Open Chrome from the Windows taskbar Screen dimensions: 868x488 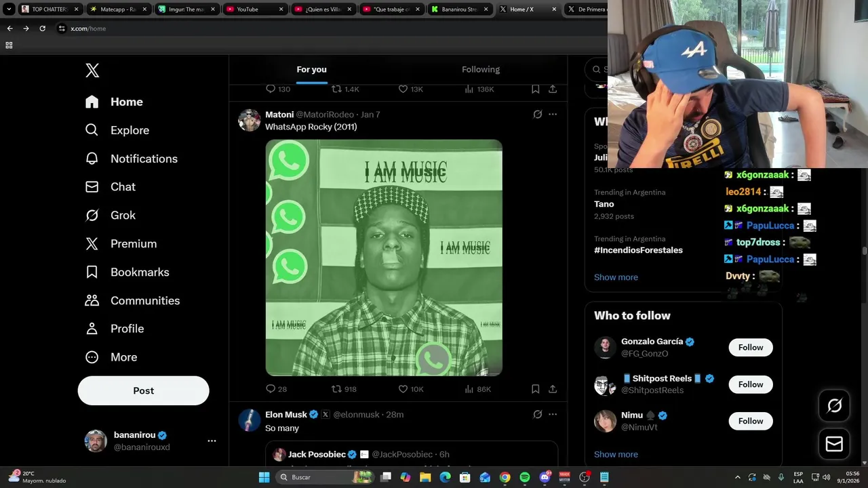click(505, 477)
